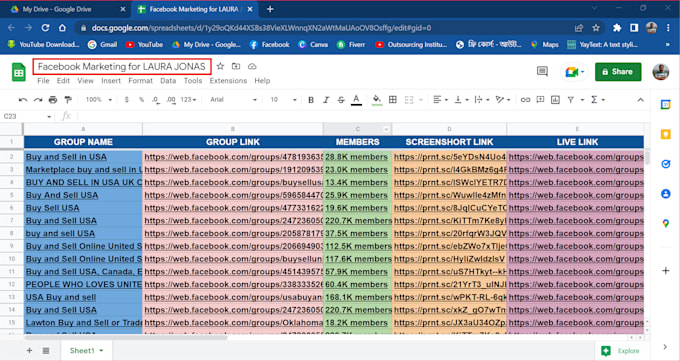680x361 pixels.
Task: Click the green Share button
Action: click(618, 72)
